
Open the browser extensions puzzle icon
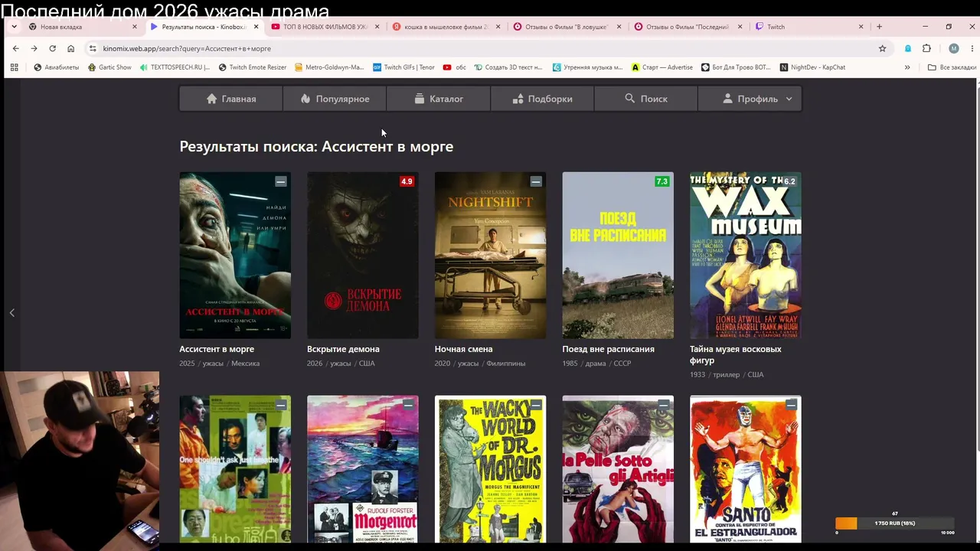pos(926,48)
